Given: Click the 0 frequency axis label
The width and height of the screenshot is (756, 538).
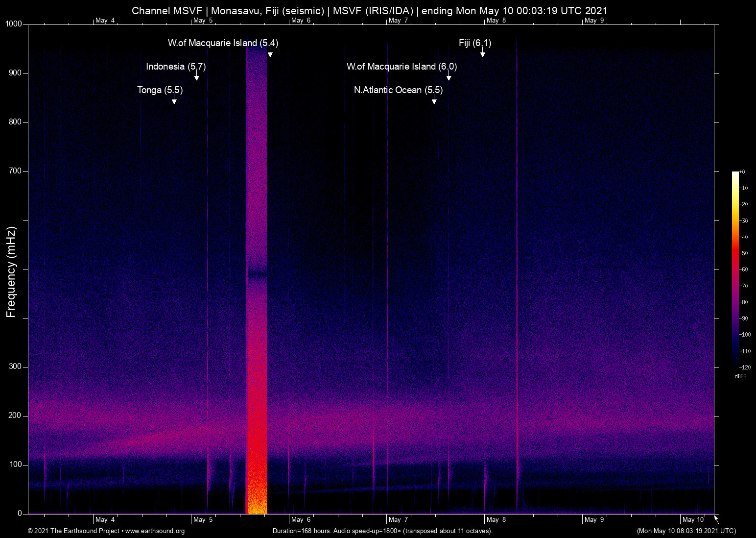Looking at the screenshot, I should (20, 514).
